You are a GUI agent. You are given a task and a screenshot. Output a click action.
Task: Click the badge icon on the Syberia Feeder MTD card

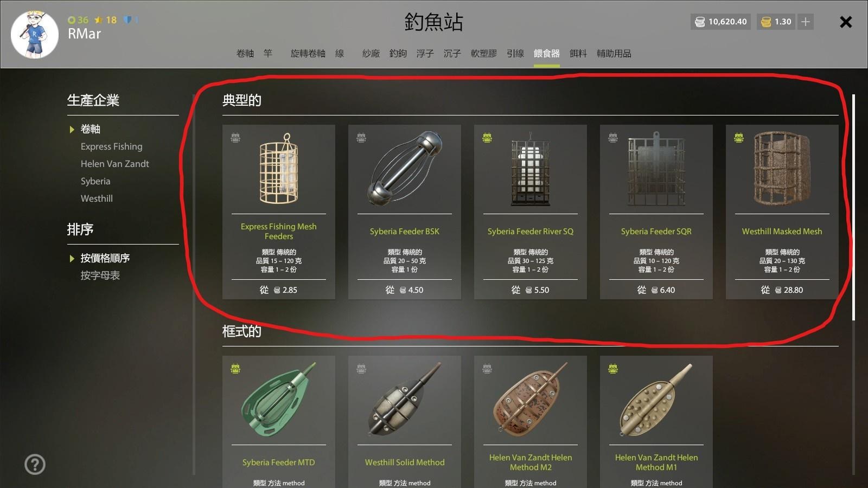235,369
